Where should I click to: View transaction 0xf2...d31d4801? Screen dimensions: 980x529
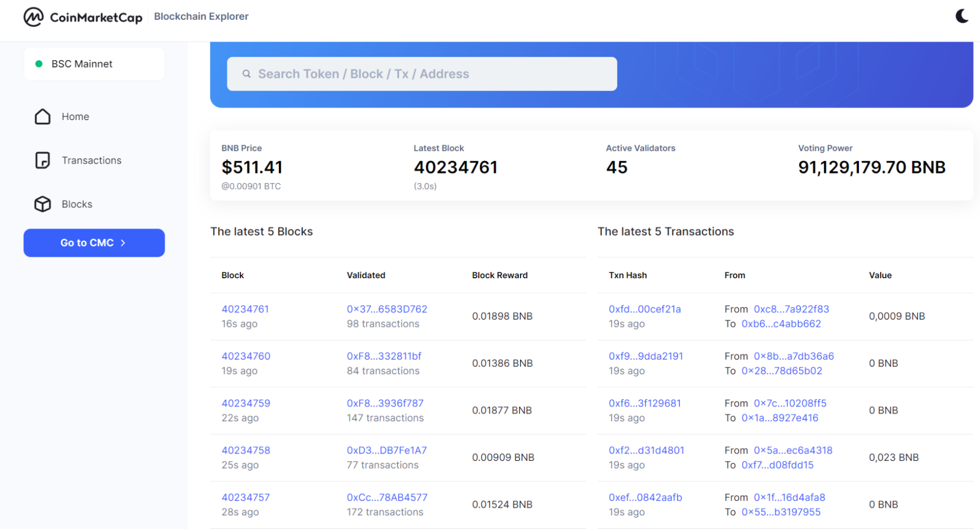pos(646,450)
